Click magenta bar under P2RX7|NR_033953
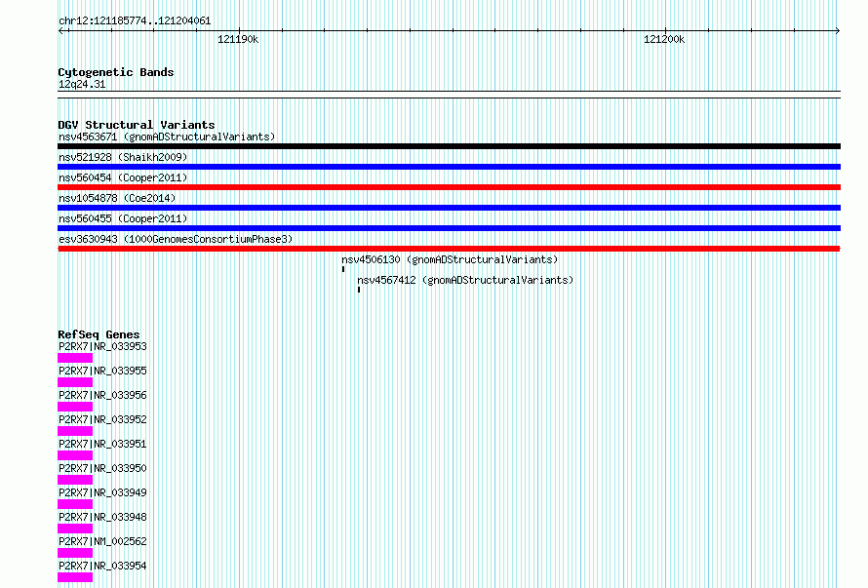Screen dimensions: 868x588 (75, 358)
